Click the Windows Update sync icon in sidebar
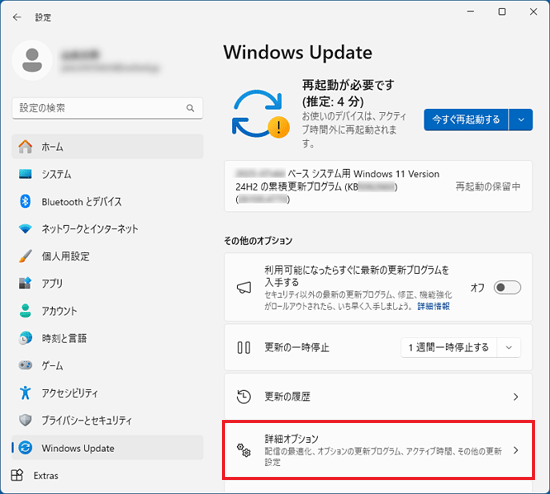Viewport: 550px width, 494px height. (x=25, y=448)
